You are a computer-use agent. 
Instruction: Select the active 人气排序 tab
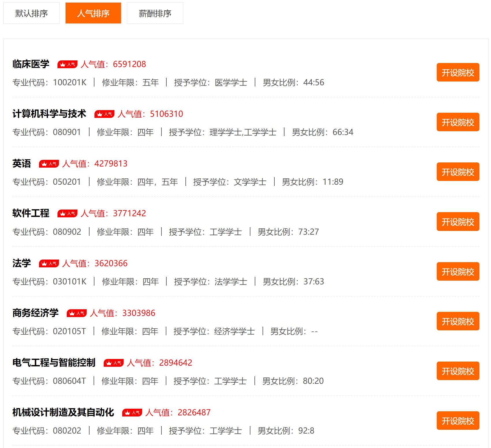(93, 13)
